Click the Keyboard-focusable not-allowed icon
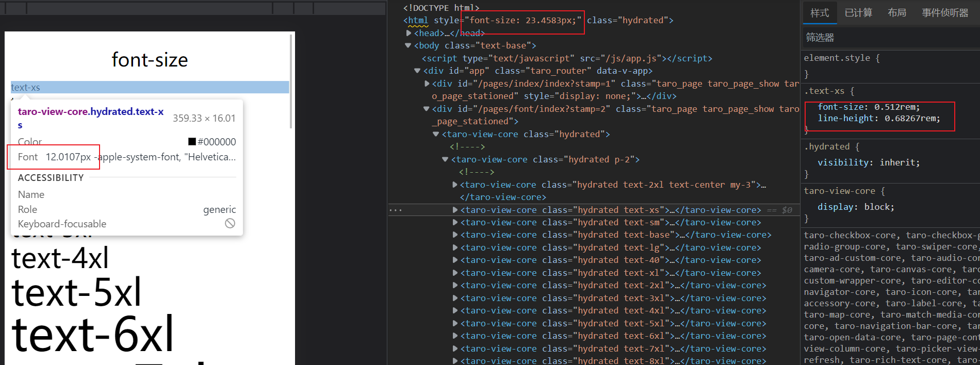Screen dimensions: 980x365 pyautogui.click(x=230, y=223)
